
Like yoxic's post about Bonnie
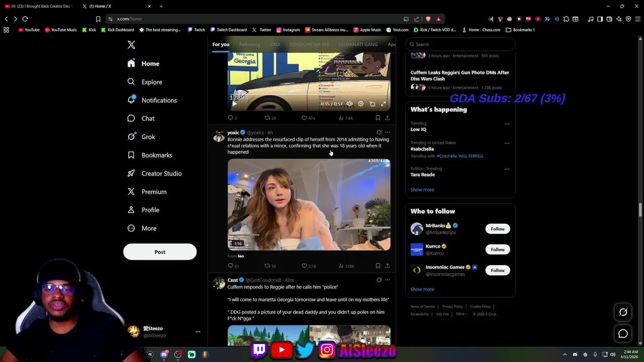tap(304, 265)
